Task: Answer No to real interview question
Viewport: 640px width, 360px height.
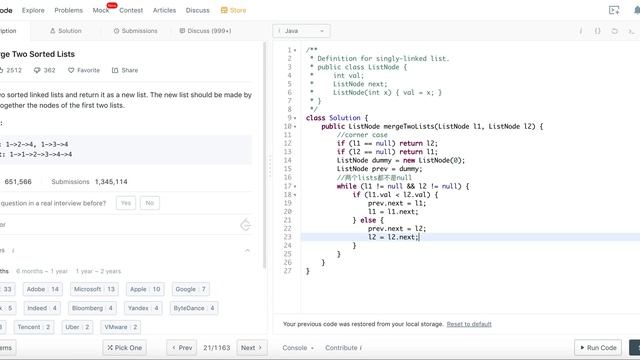Action: pos(150,203)
